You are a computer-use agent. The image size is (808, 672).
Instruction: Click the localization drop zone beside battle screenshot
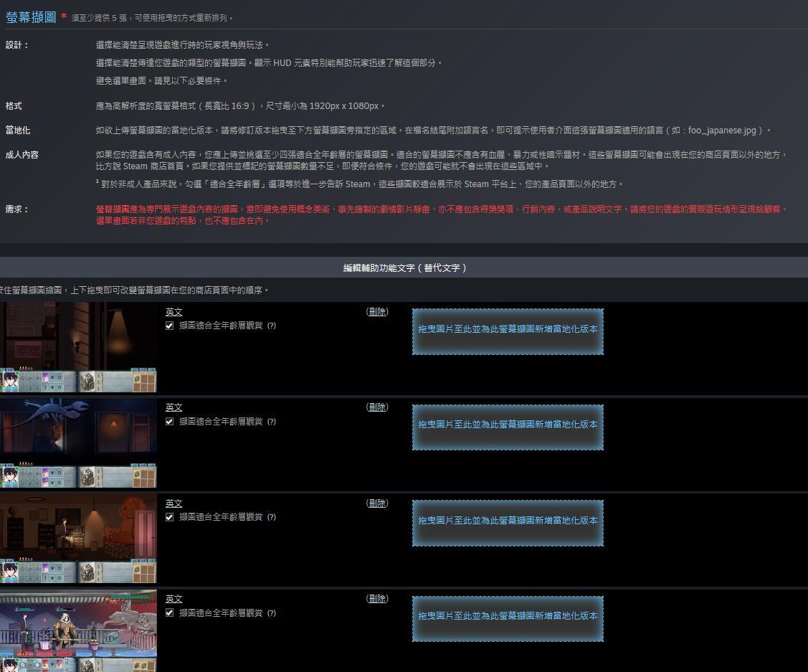pos(508,618)
